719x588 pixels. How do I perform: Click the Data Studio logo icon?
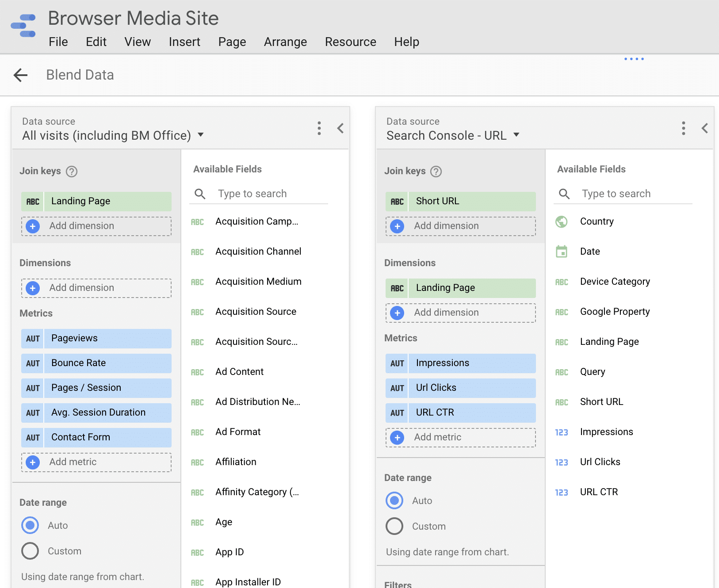pos(23,26)
